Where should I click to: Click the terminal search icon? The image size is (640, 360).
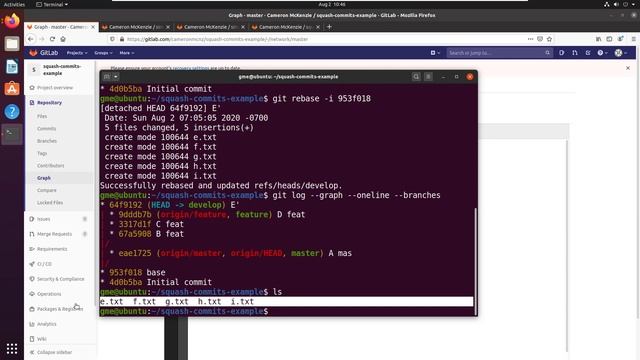click(416, 77)
